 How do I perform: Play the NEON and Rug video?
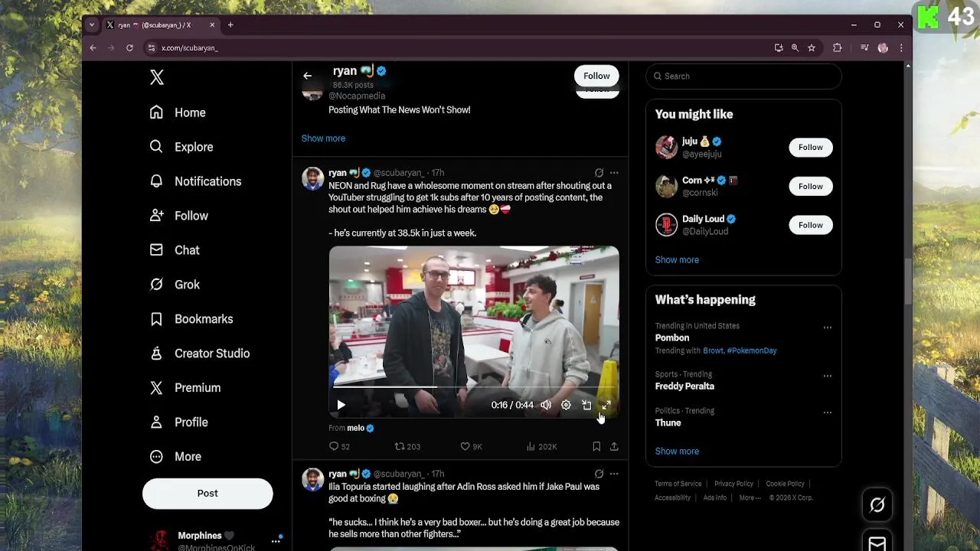point(341,406)
